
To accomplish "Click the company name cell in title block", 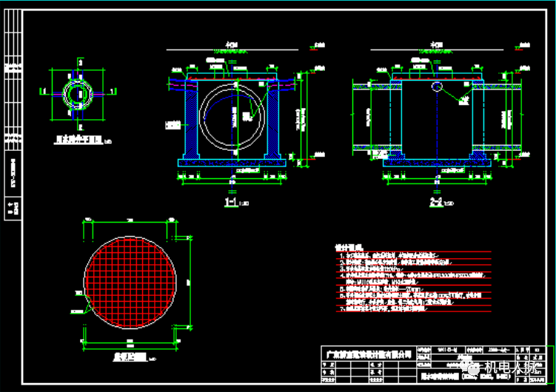I will pos(369,354).
